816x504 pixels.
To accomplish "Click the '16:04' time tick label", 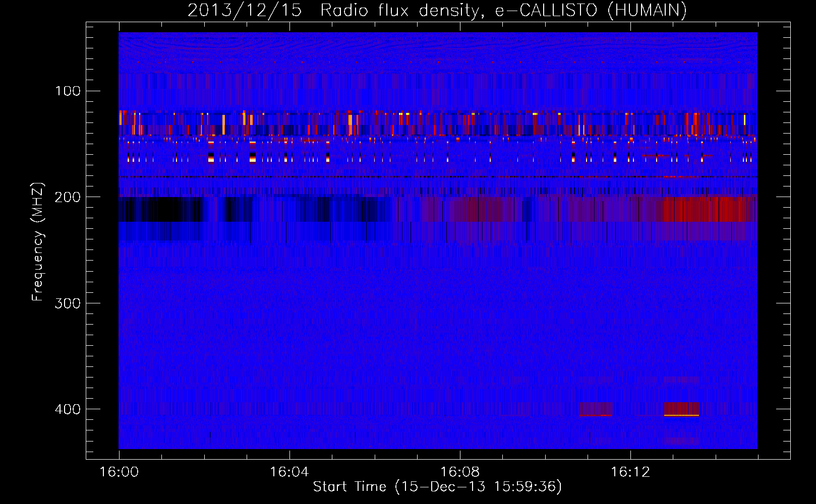I will tap(289, 472).
